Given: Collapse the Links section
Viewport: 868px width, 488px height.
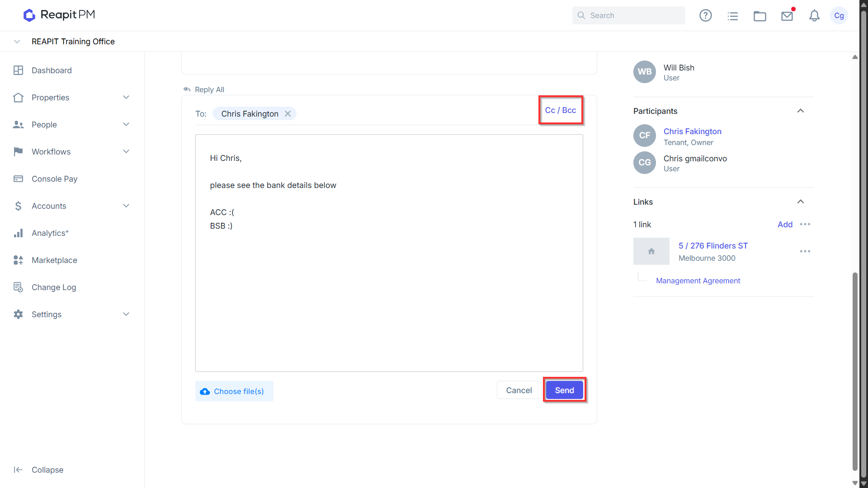Looking at the screenshot, I should coord(800,202).
